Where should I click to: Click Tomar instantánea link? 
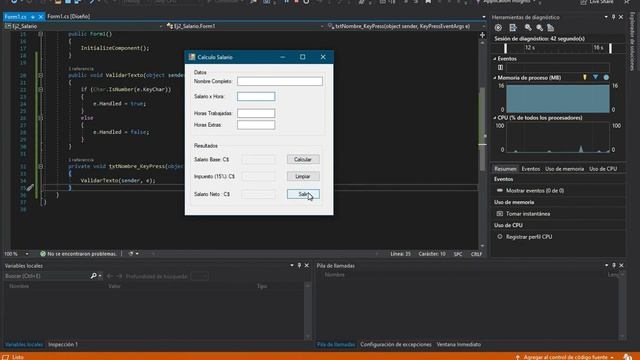click(x=528, y=213)
